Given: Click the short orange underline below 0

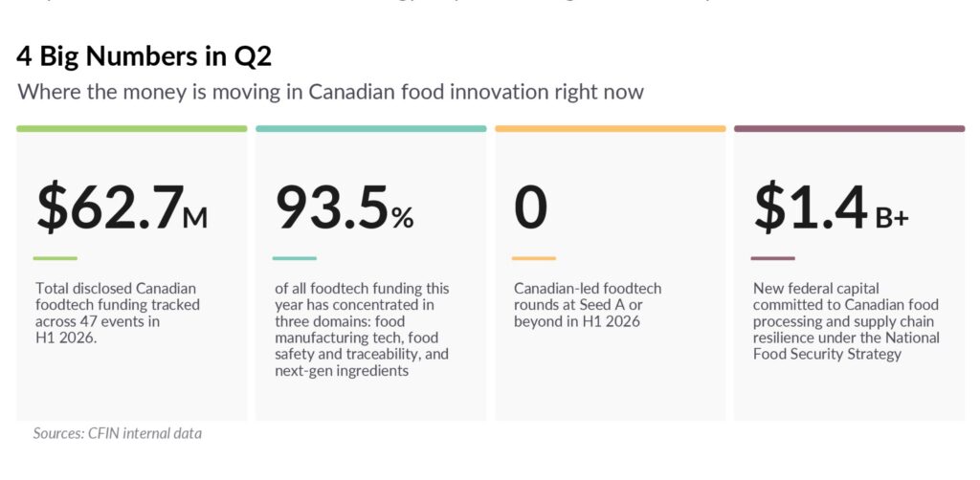Looking at the screenshot, I should tap(534, 258).
